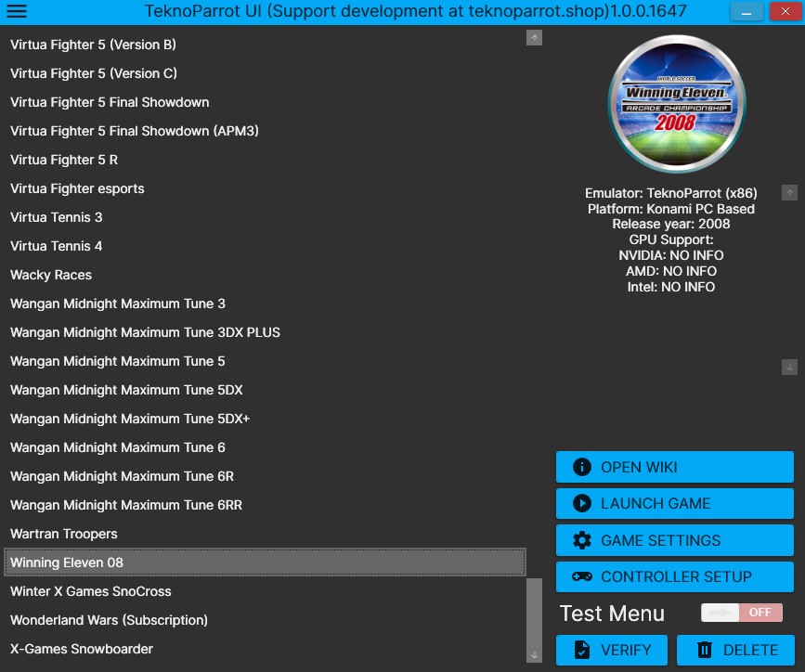Click the info panel scroll-up arrow
This screenshot has width=805, height=672.
pyautogui.click(x=789, y=193)
